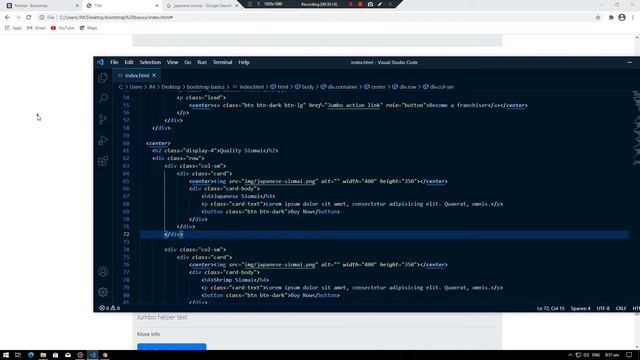Change encoding via UTF-8 status item

(x=603, y=308)
